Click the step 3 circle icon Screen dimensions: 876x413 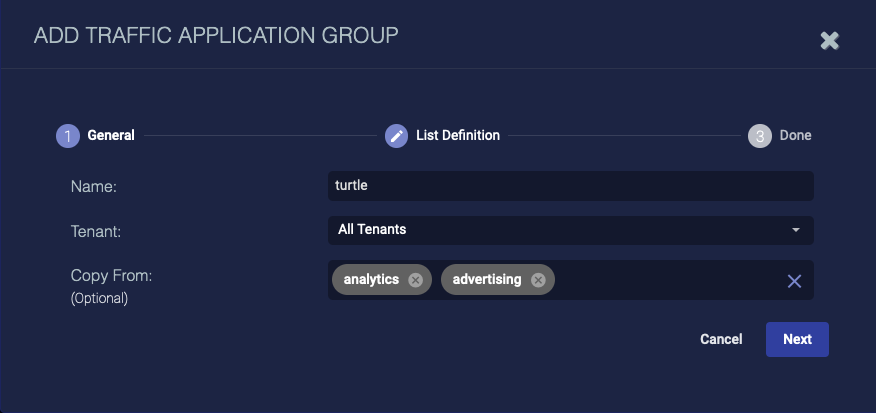pos(760,136)
